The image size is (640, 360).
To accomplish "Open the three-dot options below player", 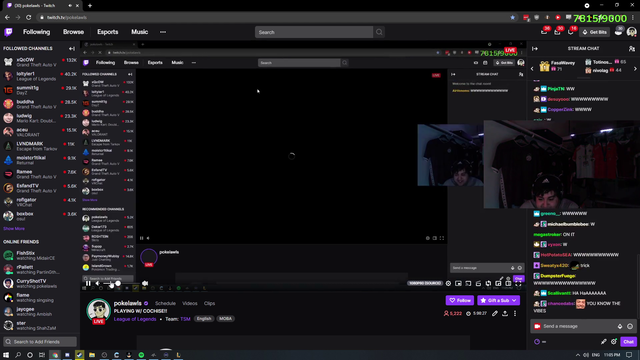I will pos(515,313).
